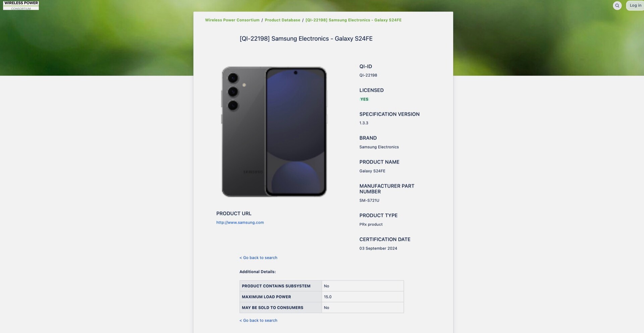Click the Product Contains Subsystem row label
Screen dimensions: 644x333
[x=276, y=286]
